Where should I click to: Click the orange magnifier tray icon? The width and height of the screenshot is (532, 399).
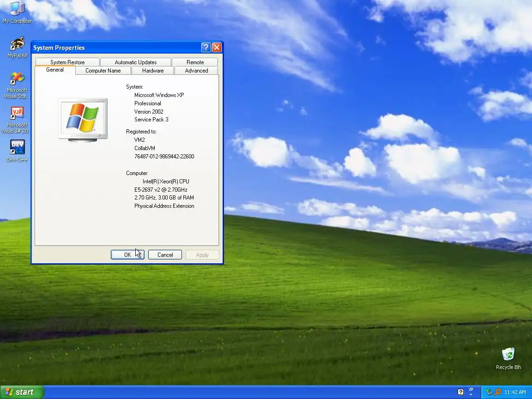click(x=498, y=392)
